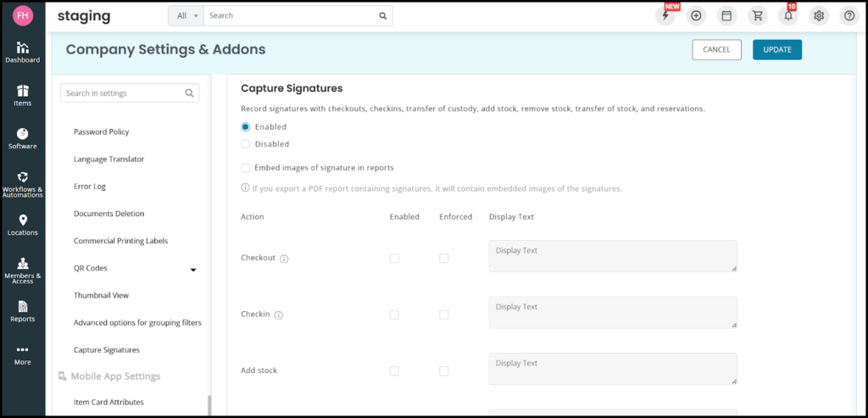Tick the Enabled checkbox for Checkout
Screen dimensions: 868x418
coord(394,258)
